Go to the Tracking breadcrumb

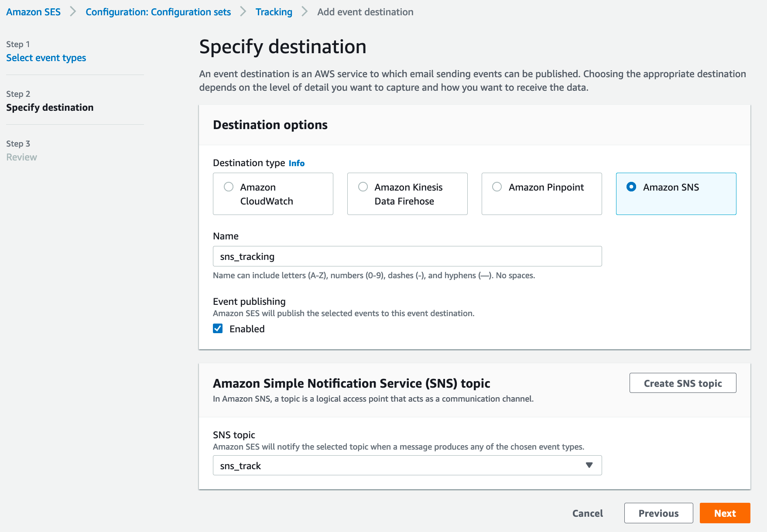click(x=274, y=12)
